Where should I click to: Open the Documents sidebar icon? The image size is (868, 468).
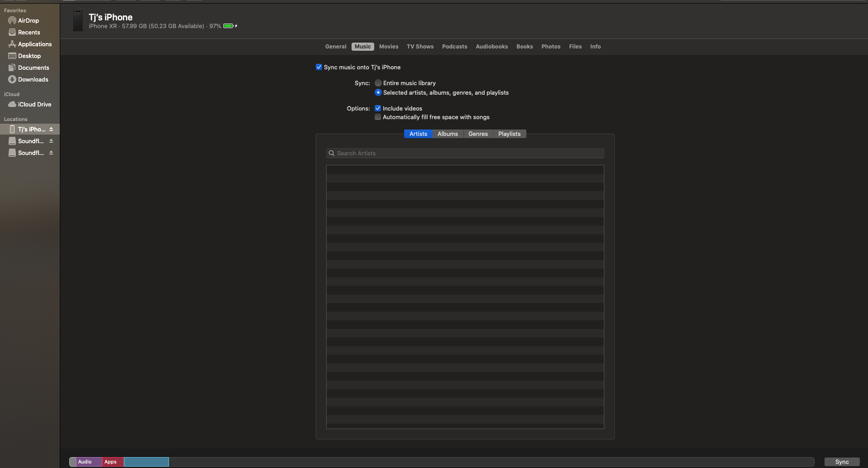[12, 68]
